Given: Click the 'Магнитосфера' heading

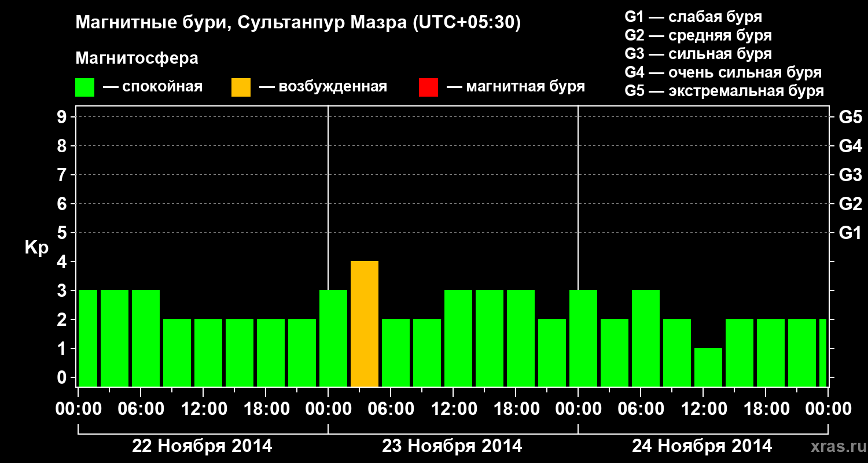Looking at the screenshot, I should point(137,58).
